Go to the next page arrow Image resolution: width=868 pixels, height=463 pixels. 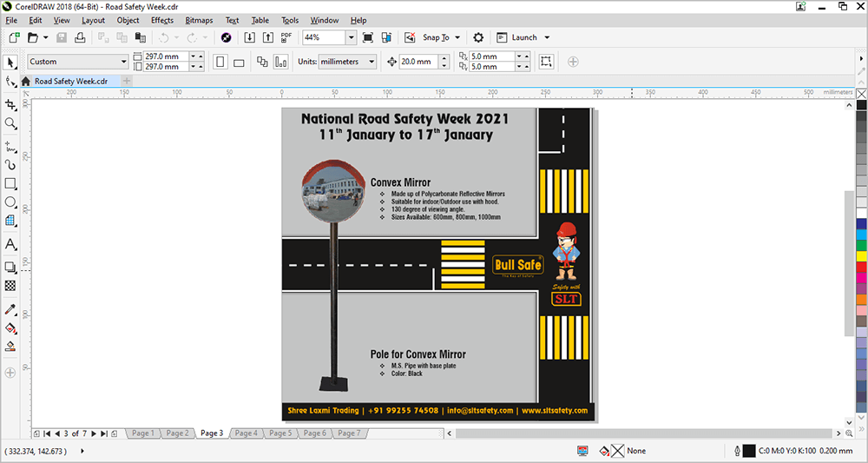click(94, 433)
